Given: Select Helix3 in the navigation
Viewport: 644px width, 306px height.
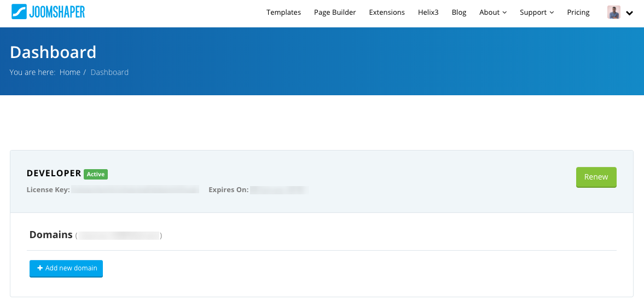Looking at the screenshot, I should coord(428,13).
